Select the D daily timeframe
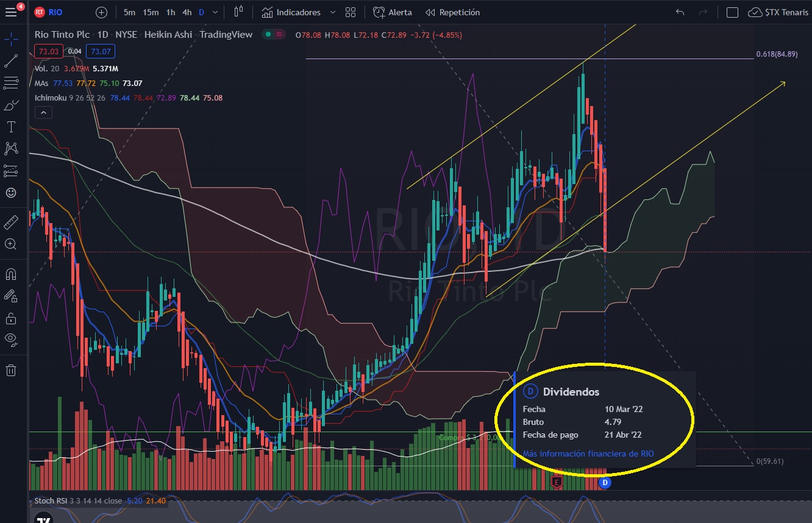812x523 pixels. pos(201,12)
